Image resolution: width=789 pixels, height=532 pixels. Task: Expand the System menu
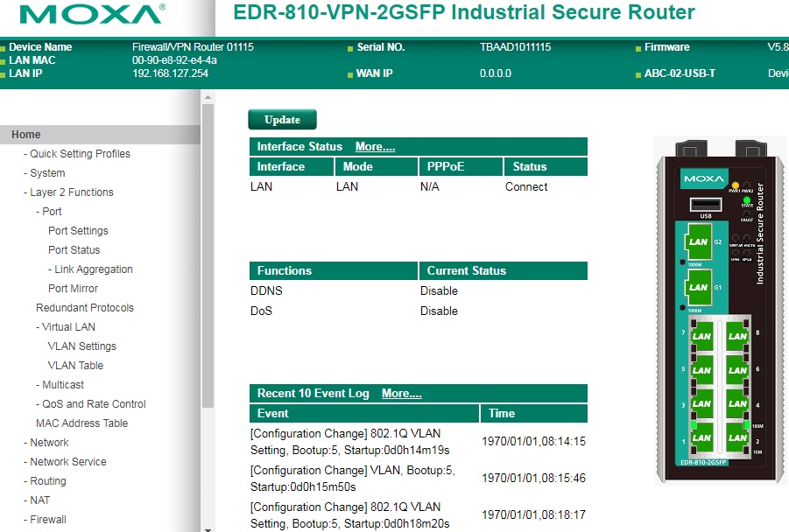coord(47,173)
